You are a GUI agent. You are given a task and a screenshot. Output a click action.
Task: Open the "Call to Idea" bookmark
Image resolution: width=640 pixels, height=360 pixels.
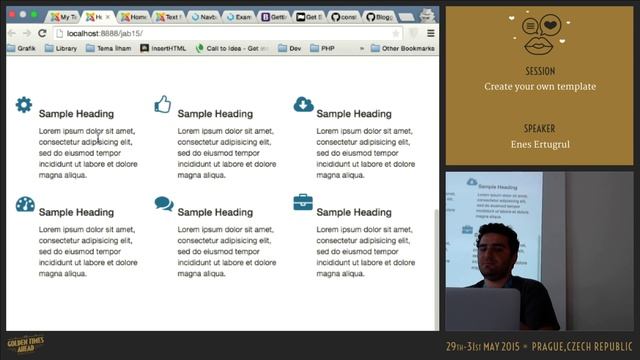click(x=232, y=48)
